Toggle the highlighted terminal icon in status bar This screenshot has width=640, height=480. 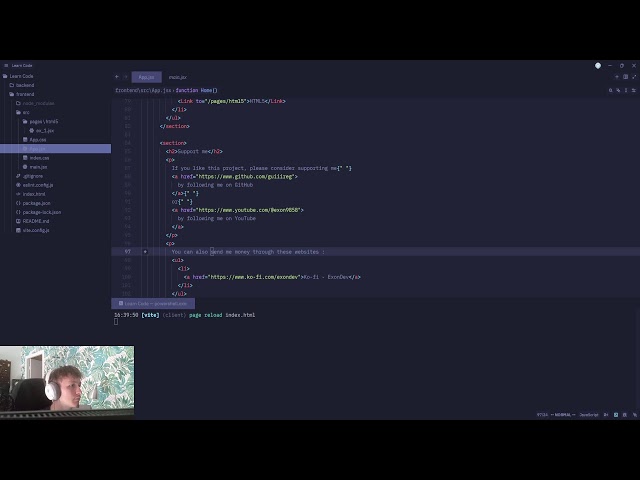616,415
